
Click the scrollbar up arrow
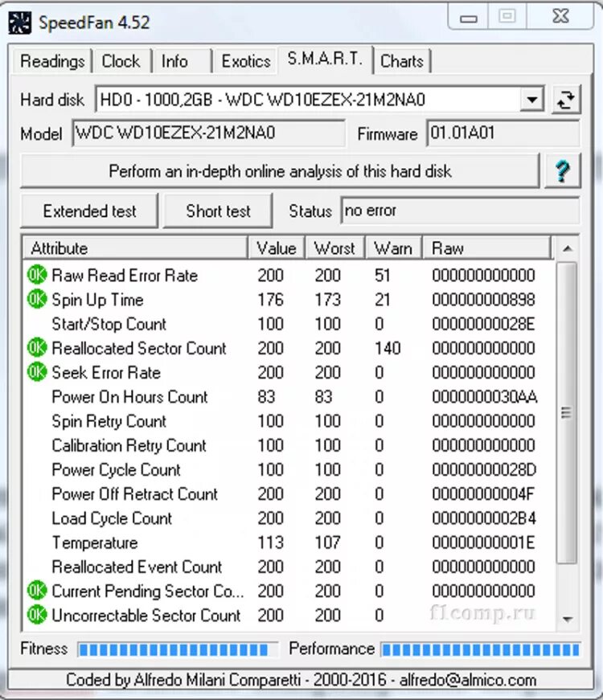coord(568,248)
